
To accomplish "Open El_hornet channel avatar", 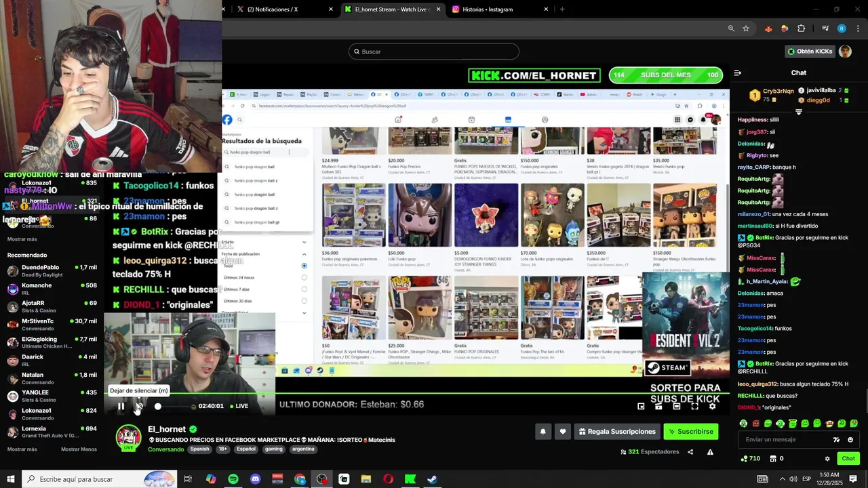I will [x=129, y=437].
